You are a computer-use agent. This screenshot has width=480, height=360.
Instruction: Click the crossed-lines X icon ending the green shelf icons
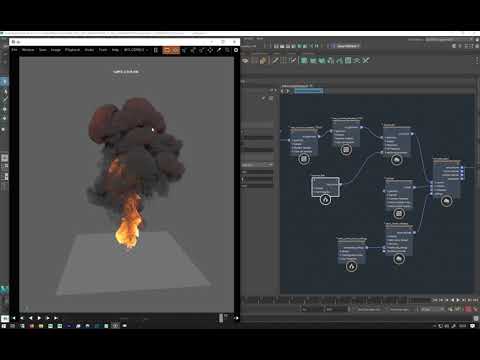click(x=366, y=60)
